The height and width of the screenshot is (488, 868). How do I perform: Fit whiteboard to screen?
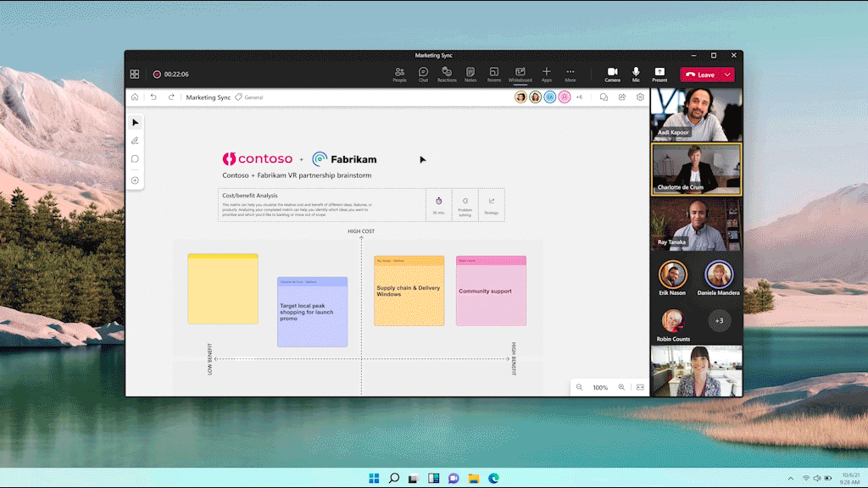[640, 387]
